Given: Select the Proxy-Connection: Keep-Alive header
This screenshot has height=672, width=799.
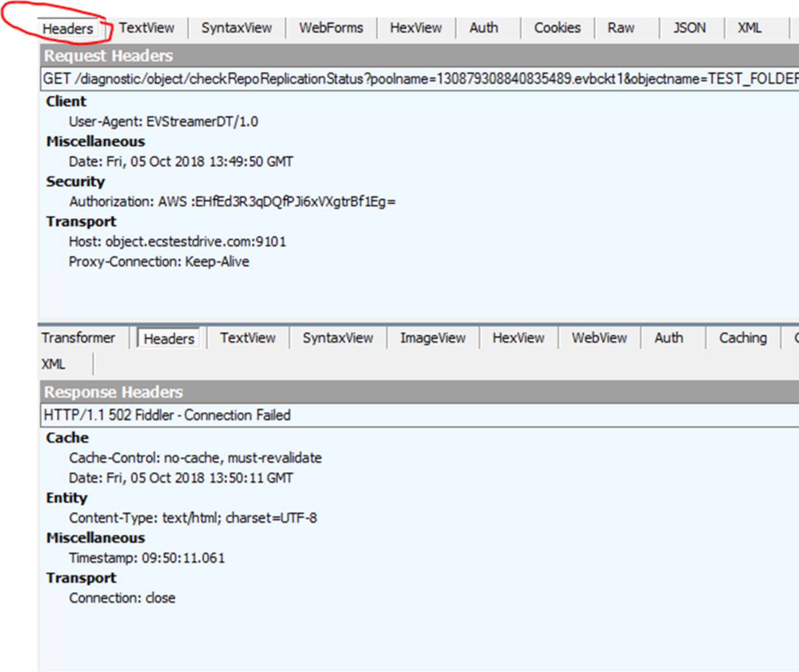Looking at the screenshot, I should pos(159,261).
